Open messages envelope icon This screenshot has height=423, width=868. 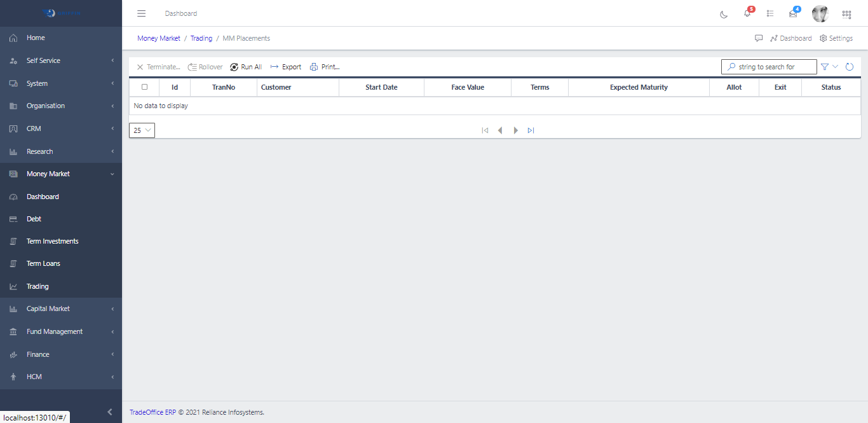point(793,14)
